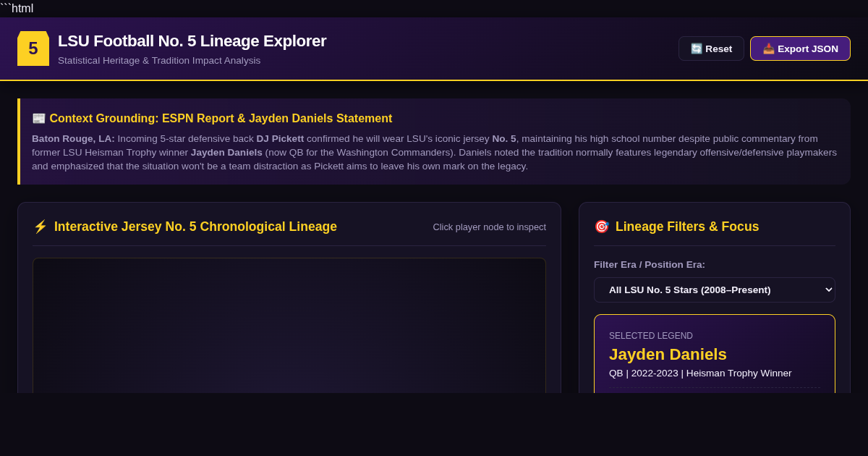Click the newspaper icon beside Context Grounding
This screenshot has width=868, height=456.
[x=39, y=118]
